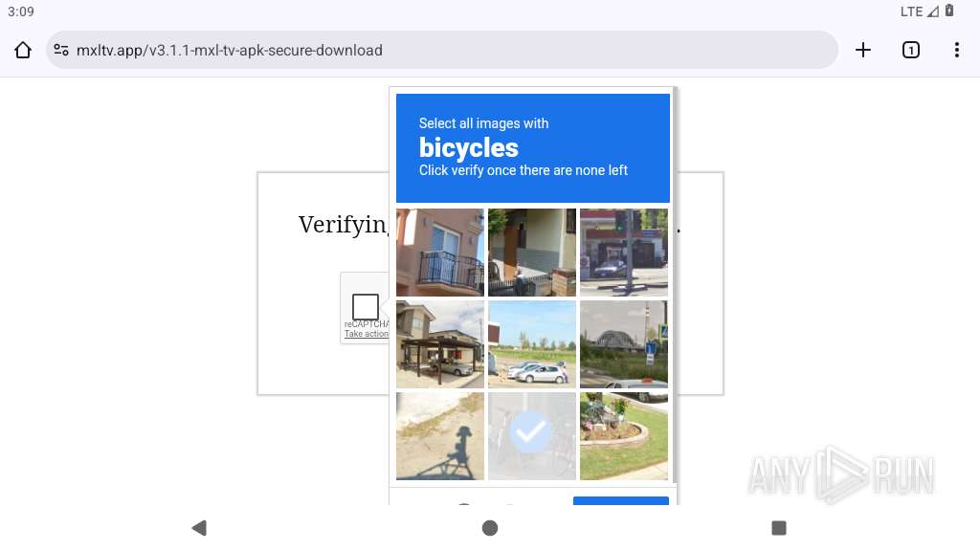Click the blue Verify button at bottom
The image size is (980, 551).
click(x=620, y=501)
